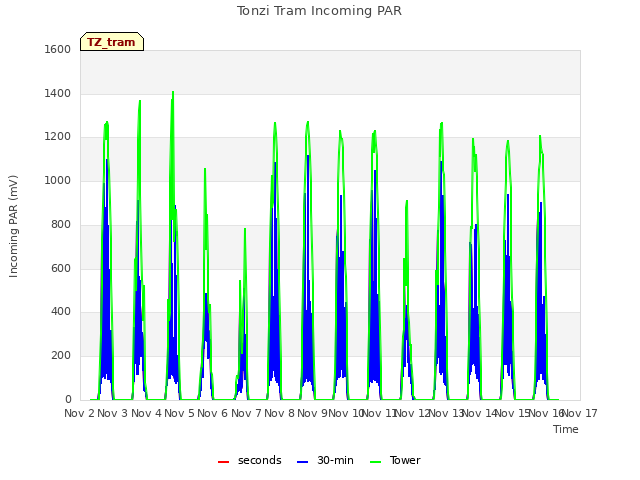Click the red seconds legend swatch

click(224, 462)
